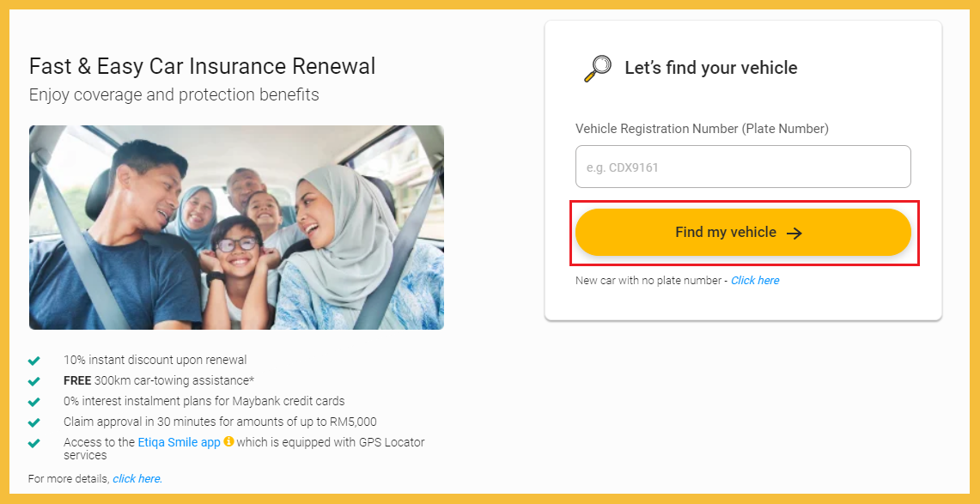Viewport: 980px width, 504px height.
Task: Click the 'Claim approval in 30 minutes' text
Action: point(220,422)
